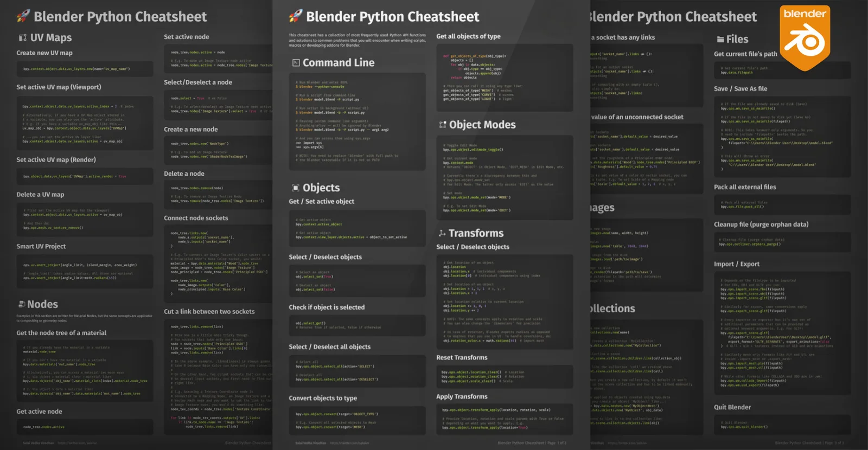This screenshot has height=450, width=868.
Task: Click the 'Quit Blender' heading
Action: [x=732, y=407]
